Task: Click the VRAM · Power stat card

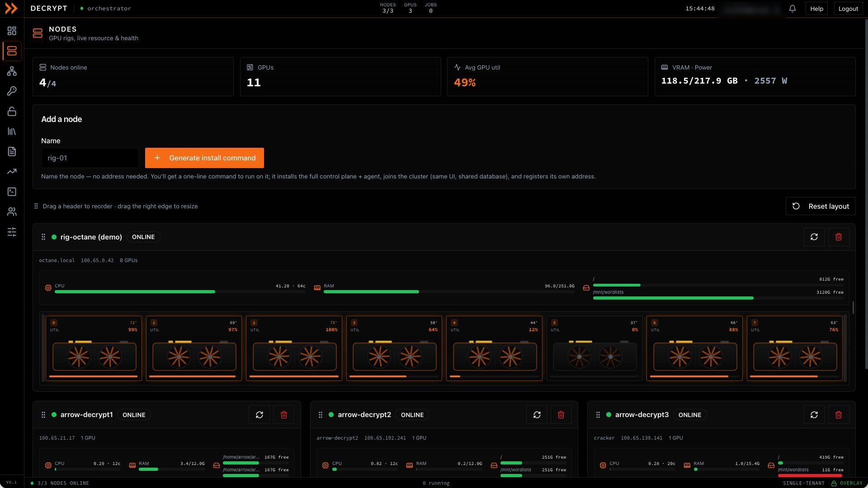Action: pyautogui.click(x=755, y=76)
